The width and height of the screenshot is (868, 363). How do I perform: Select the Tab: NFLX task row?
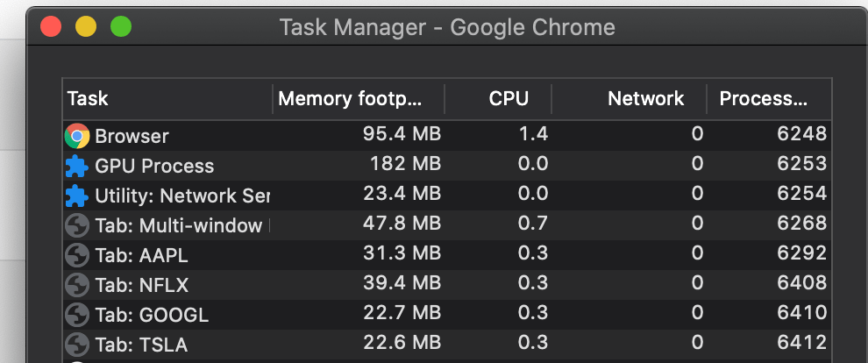tap(142, 285)
